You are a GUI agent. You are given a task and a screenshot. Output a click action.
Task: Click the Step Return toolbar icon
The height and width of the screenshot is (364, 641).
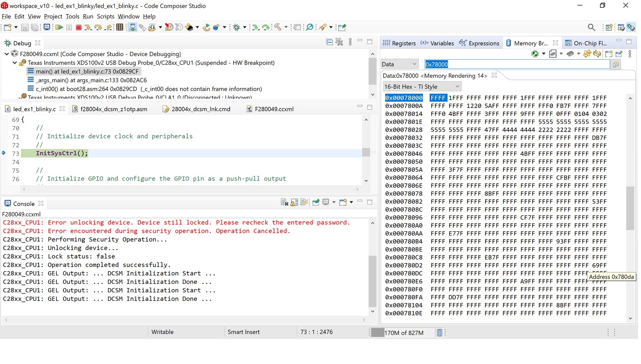109,27
